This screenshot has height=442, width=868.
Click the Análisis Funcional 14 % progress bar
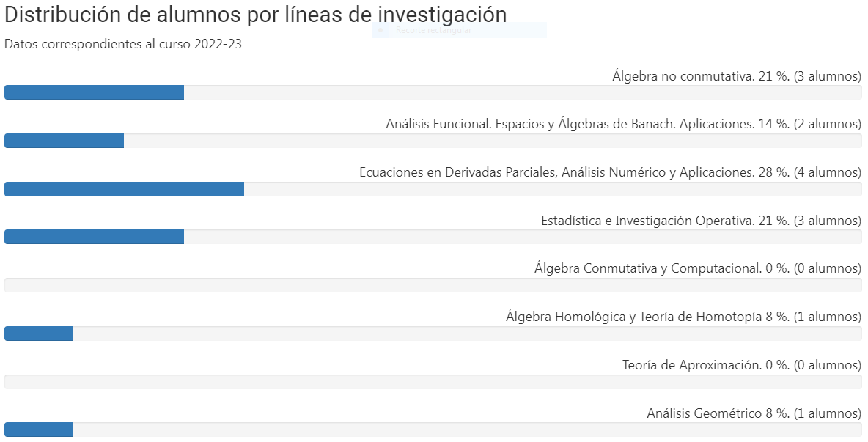(x=65, y=141)
